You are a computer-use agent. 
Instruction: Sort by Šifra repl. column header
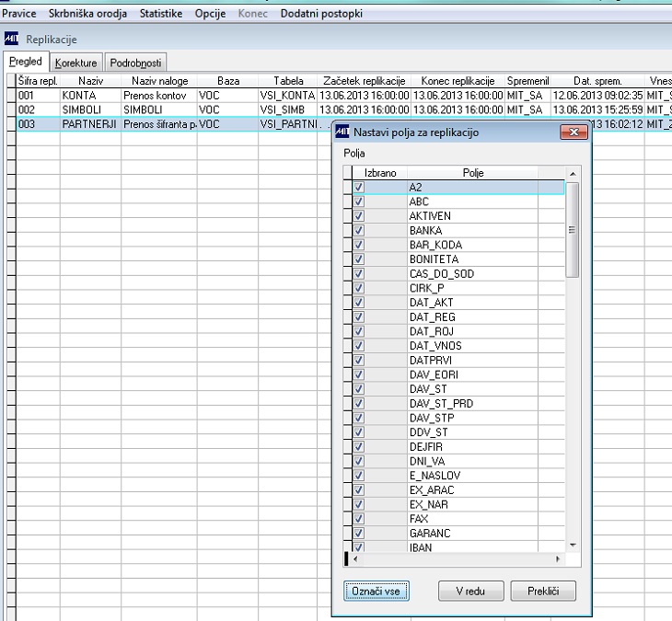point(38,81)
